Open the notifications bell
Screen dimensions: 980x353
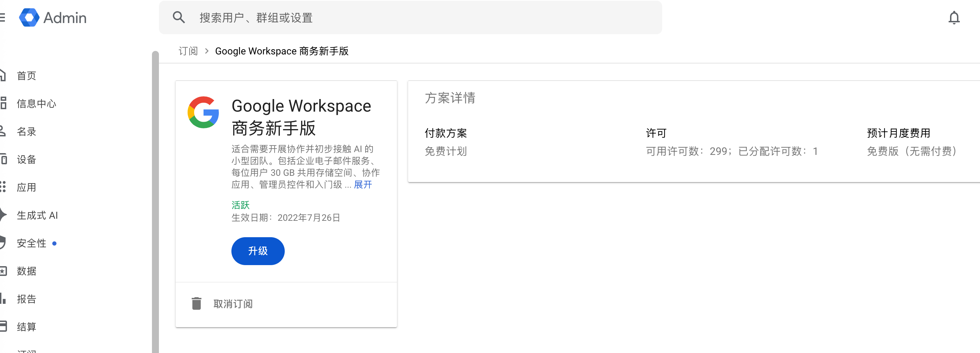pos(954,17)
